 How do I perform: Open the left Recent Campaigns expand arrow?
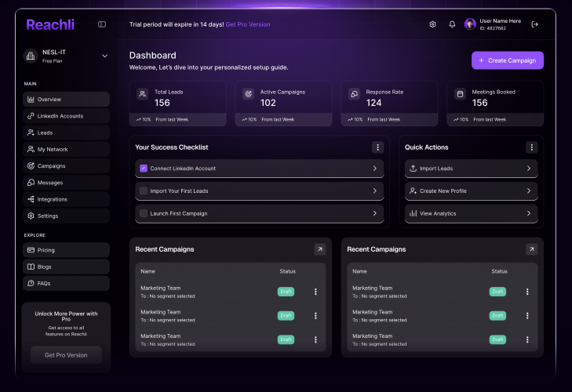pos(320,249)
